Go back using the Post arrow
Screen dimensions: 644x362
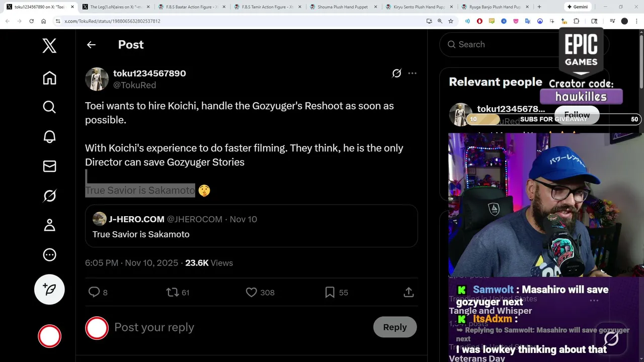(x=91, y=45)
